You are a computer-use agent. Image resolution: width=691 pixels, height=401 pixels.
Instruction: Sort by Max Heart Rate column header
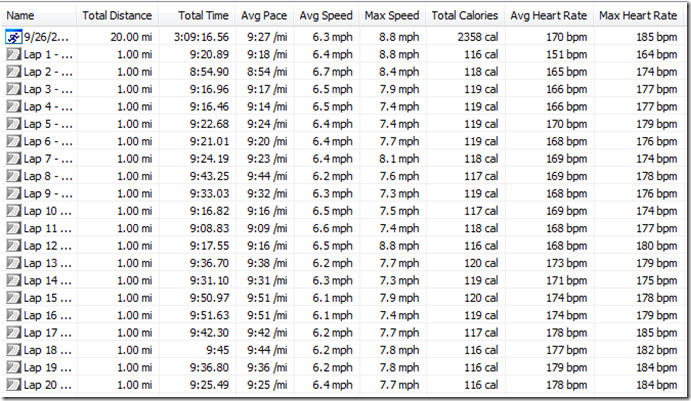coord(637,17)
